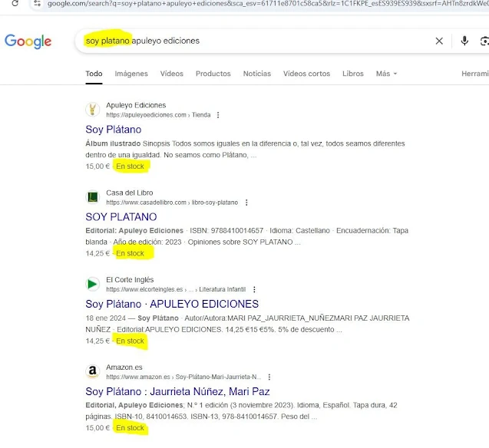Start voice search with microphone icon
The width and height of the screenshot is (489, 448).
tap(464, 41)
